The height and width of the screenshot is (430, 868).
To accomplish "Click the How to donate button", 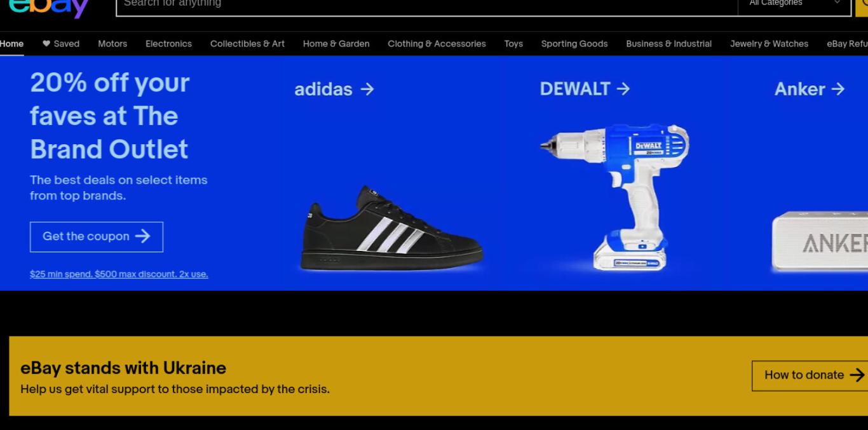I will pos(810,375).
